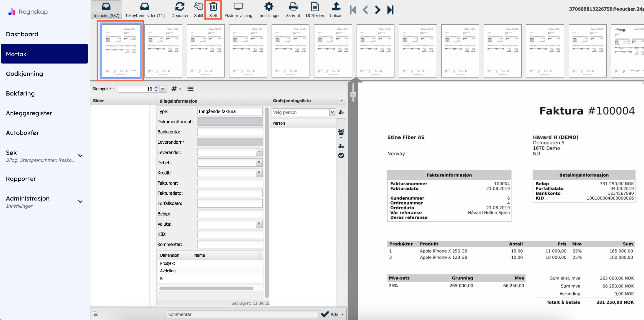Click the approve checkmark circle icon
Viewport: 644px width, 320px height.
341,155
